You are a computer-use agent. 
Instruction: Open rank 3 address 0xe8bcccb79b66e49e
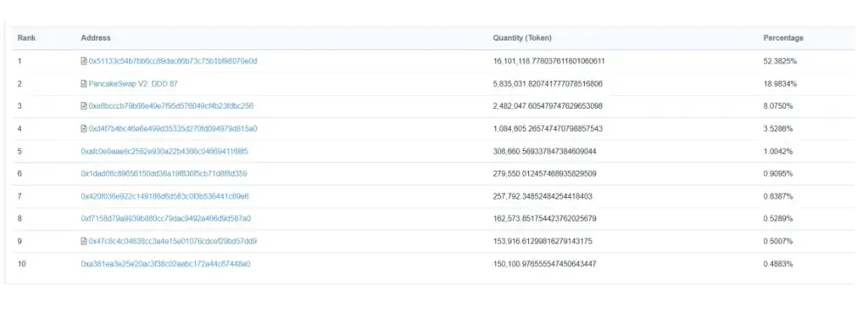click(171, 106)
